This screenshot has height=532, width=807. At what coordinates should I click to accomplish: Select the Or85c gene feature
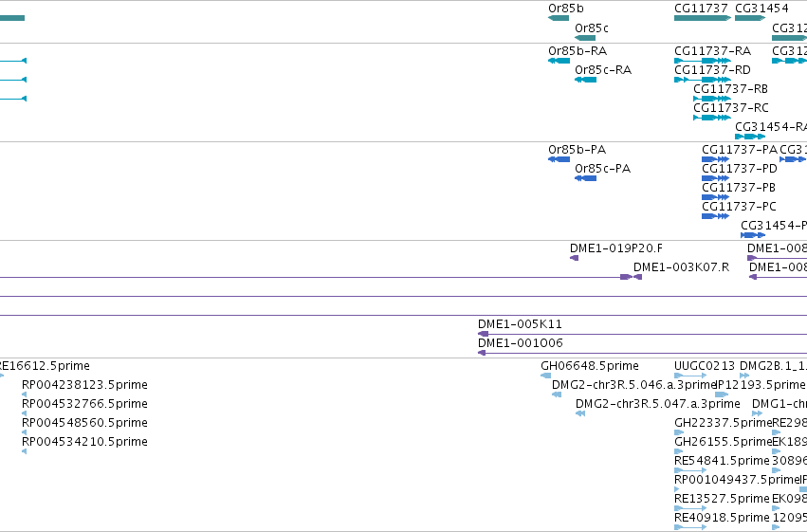tap(585, 38)
